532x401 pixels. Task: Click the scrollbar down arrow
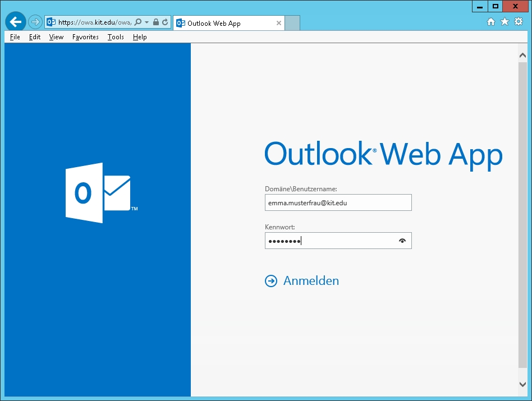(x=523, y=384)
